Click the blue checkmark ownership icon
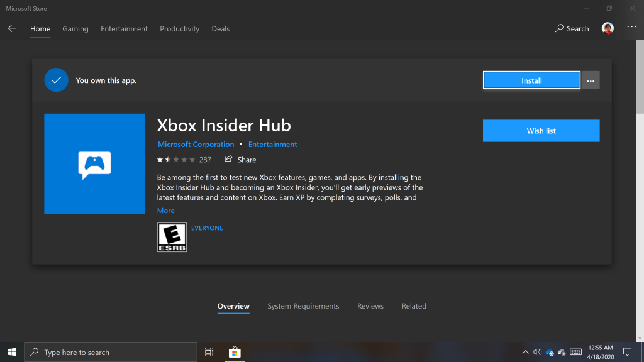The image size is (644, 362). click(56, 80)
